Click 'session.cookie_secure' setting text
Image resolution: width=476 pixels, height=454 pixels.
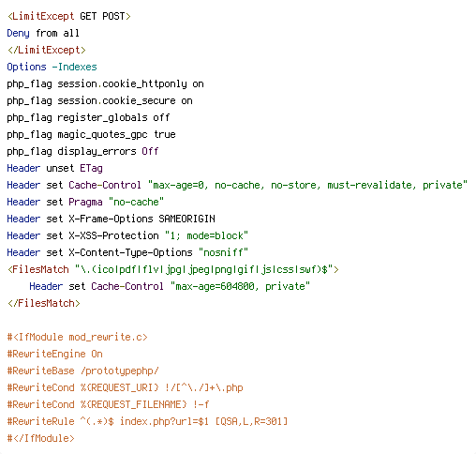coord(117,101)
